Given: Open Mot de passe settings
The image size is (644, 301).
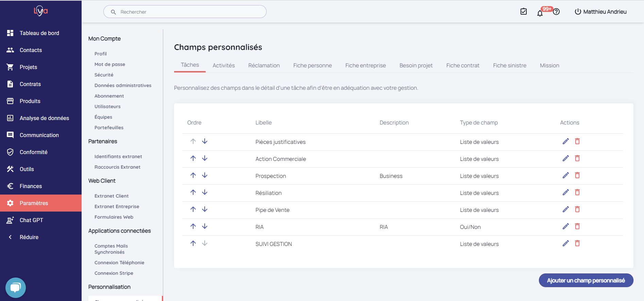Looking at the screenshot, I should [110, 64].
